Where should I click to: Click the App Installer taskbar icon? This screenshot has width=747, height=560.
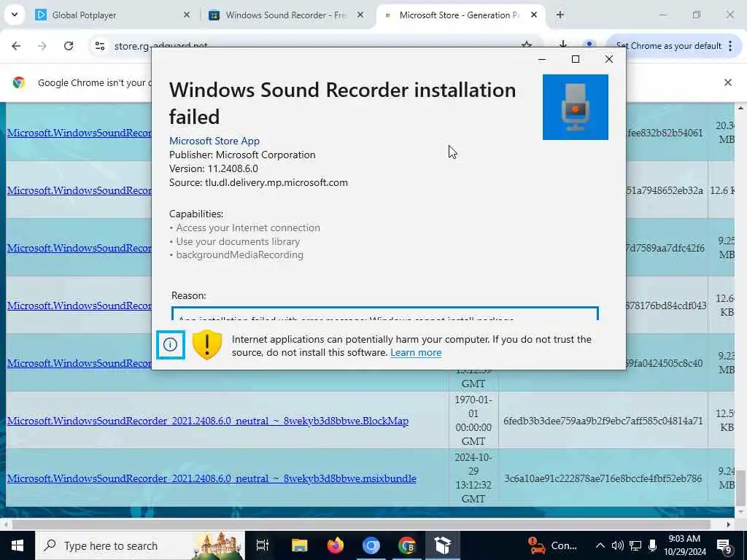click(443, 545)
